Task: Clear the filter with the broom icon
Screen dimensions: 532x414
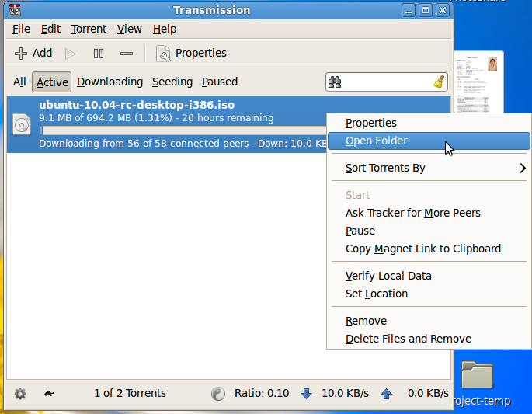Action: 439,82
